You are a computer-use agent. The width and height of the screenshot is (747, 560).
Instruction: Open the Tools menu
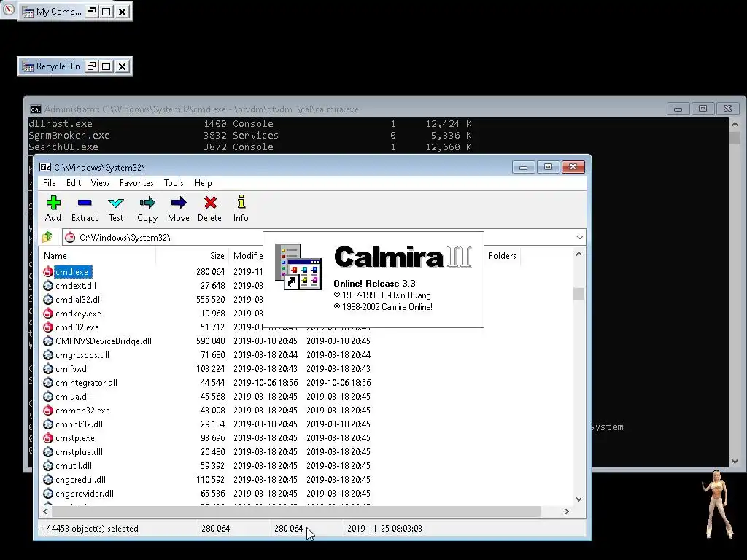174,183
